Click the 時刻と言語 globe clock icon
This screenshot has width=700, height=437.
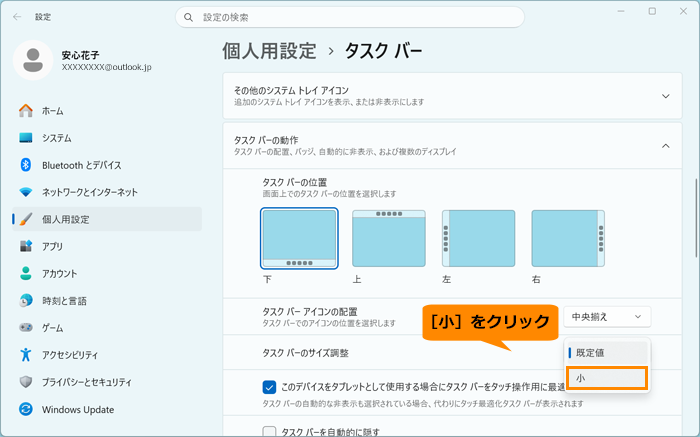click(x=26, y=300)
